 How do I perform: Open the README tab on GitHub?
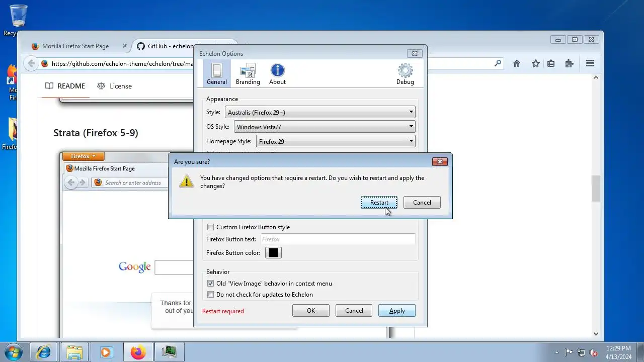pyautogui.click(x=65, y=86)
